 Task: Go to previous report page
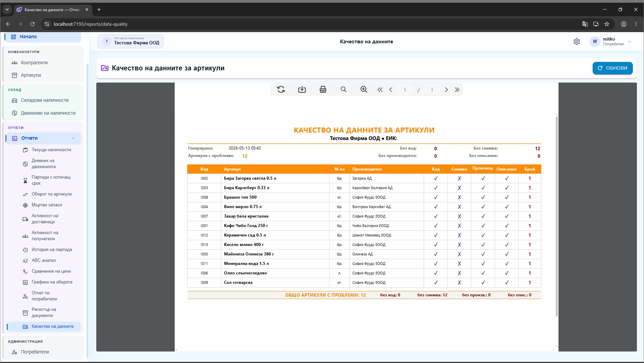point(391,90)
